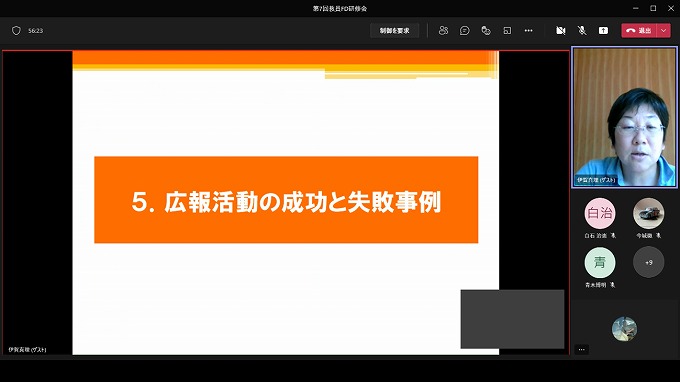Click the share content icon

603,30
